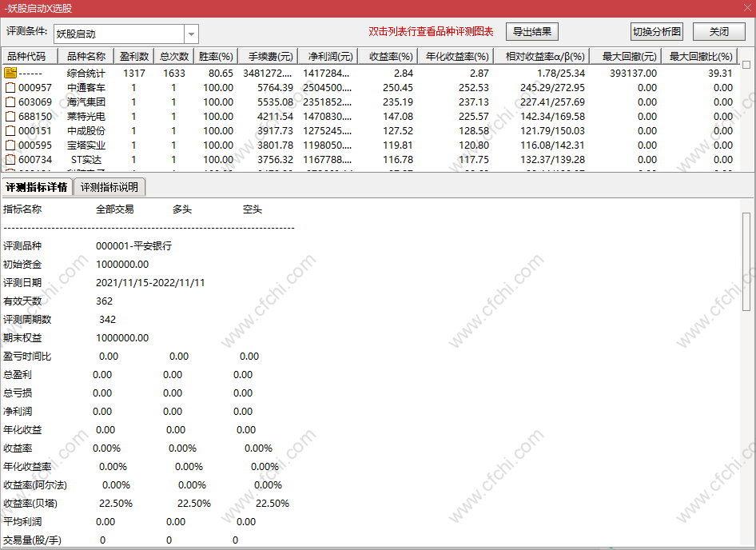Click the row icon next to 603069
Viewport: 756px width, 550px height.
tap(10, 102)
